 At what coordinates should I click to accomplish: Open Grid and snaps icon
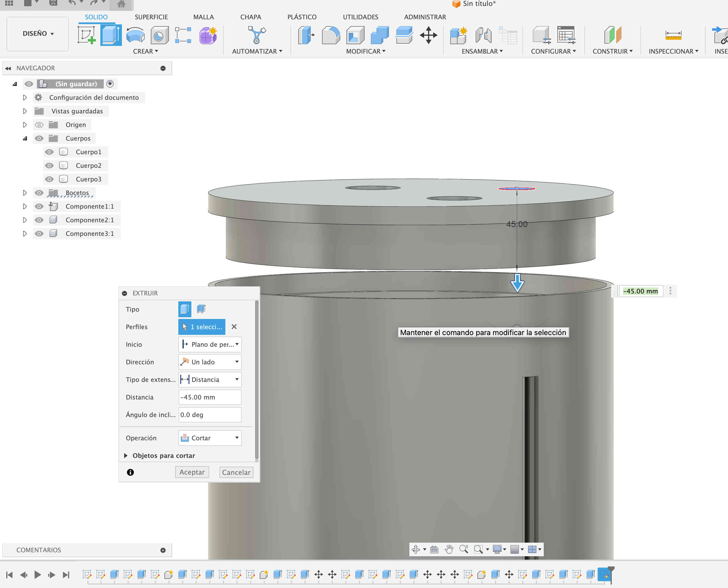coord(515,549)
